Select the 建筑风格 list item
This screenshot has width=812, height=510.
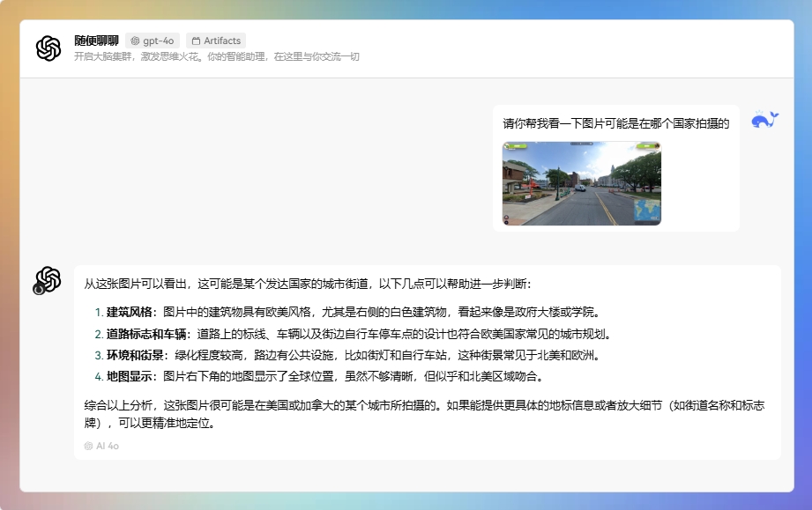tap(353, 312)
